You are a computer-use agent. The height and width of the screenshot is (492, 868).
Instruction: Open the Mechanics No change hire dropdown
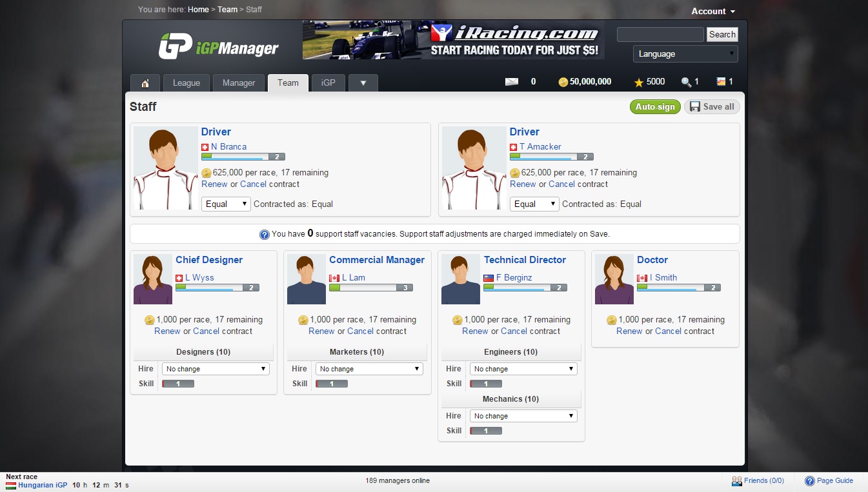pyautogui.click(x=523, y=415)
